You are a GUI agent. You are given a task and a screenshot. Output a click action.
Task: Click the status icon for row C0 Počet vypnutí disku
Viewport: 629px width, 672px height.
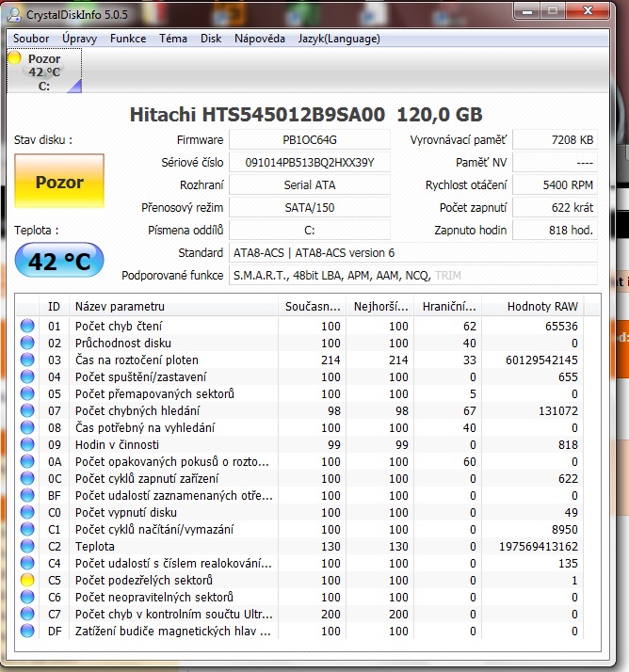click(27, 512)
